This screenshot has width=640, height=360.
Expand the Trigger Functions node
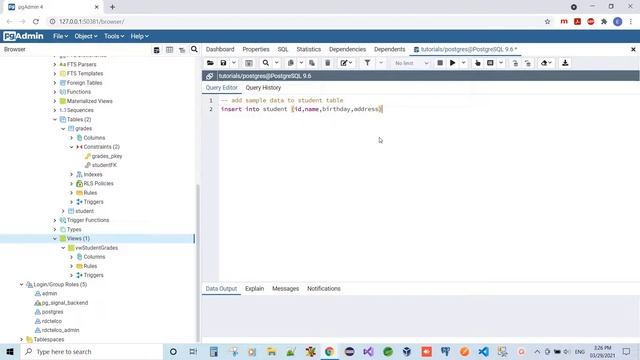pyautogui.click(x=55, y=220)
